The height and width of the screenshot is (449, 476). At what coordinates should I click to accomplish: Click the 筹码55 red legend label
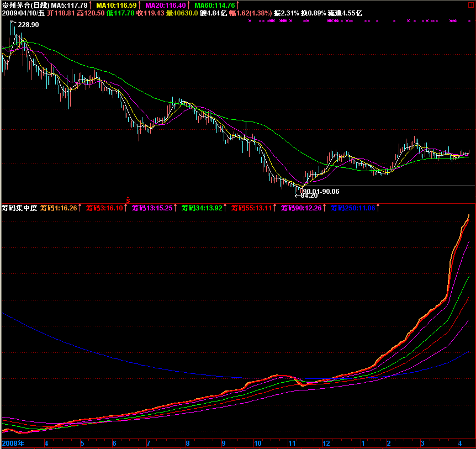[x=252, y=208]
